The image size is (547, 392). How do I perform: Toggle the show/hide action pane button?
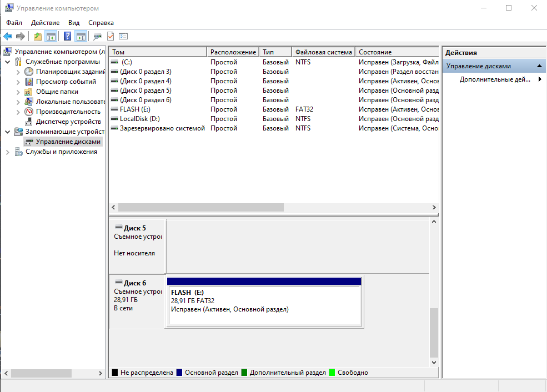pos(81,37)
